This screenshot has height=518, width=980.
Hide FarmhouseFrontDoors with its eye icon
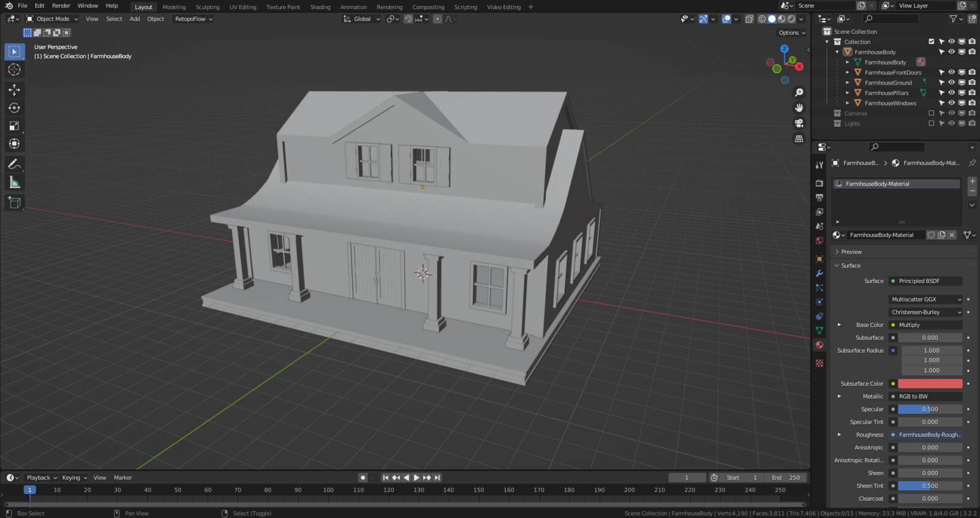pyautogui.click(x=951, y=72)
